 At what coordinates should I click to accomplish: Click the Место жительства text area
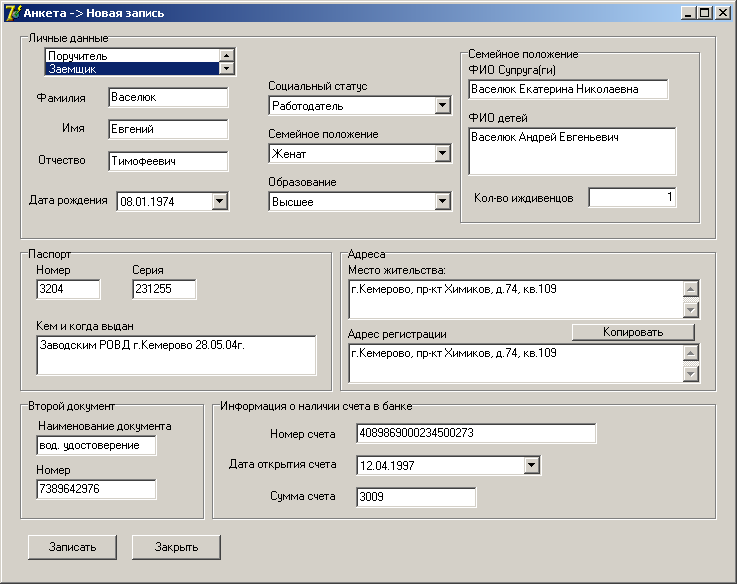516,299
